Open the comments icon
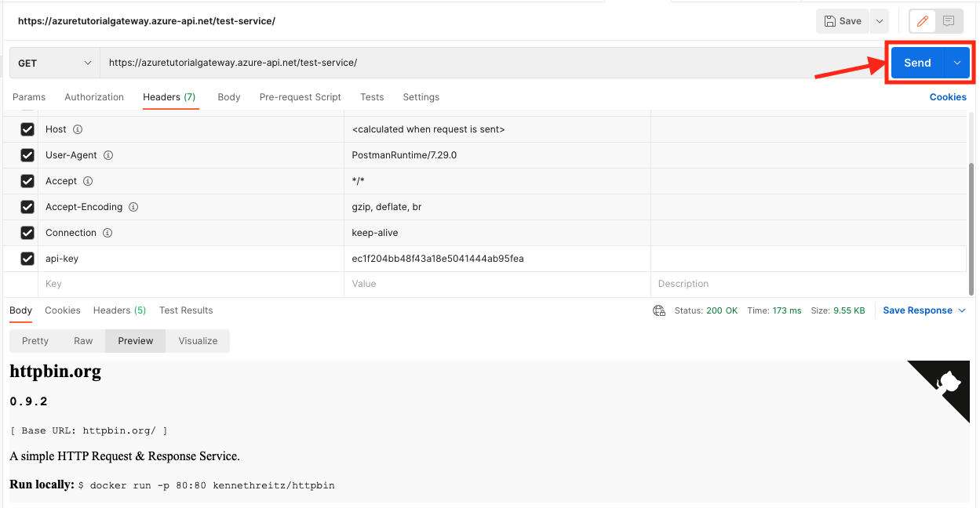980x508 pixels. click(x=949, y=21)
